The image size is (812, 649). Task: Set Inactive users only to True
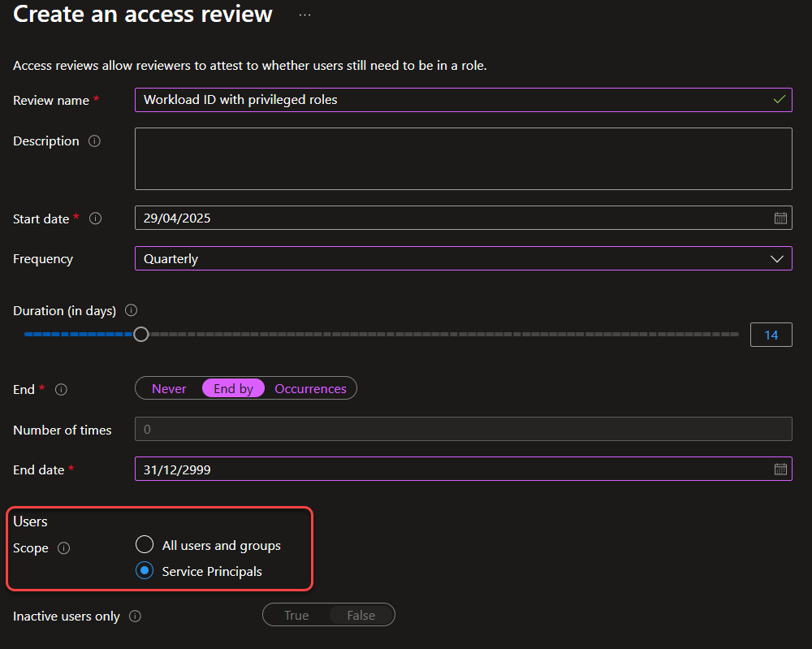[296, 616]
